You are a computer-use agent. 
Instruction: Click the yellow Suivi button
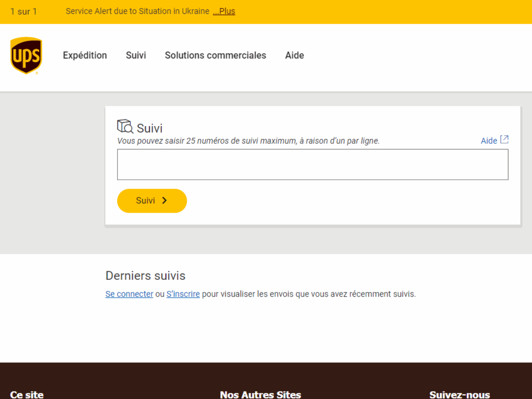[152, 201]
